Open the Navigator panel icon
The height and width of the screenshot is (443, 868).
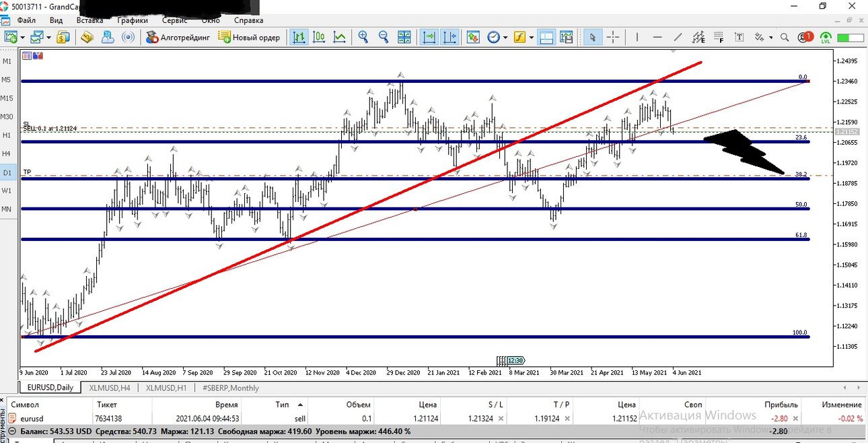(87, 37)
